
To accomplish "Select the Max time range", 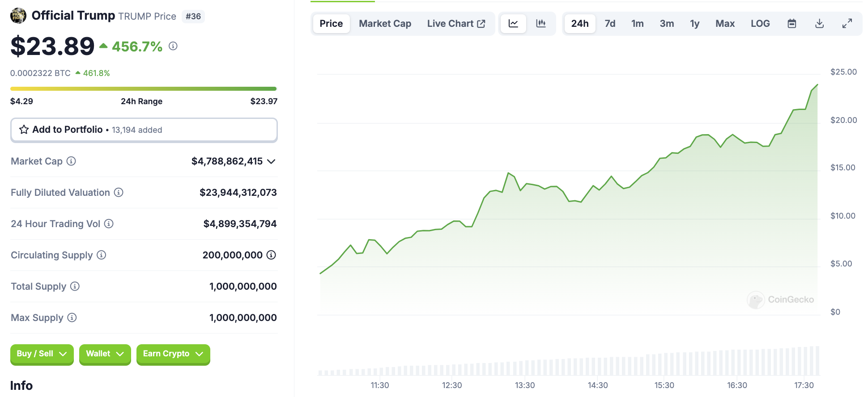I will [725, 24].
